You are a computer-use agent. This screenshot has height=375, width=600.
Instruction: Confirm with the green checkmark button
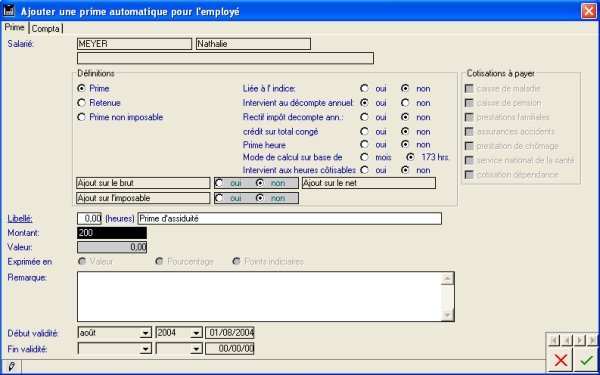click(585, 360)
